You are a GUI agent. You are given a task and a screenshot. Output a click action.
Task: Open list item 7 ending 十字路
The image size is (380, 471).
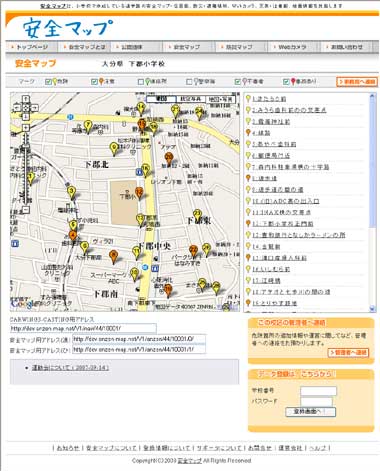290,167
